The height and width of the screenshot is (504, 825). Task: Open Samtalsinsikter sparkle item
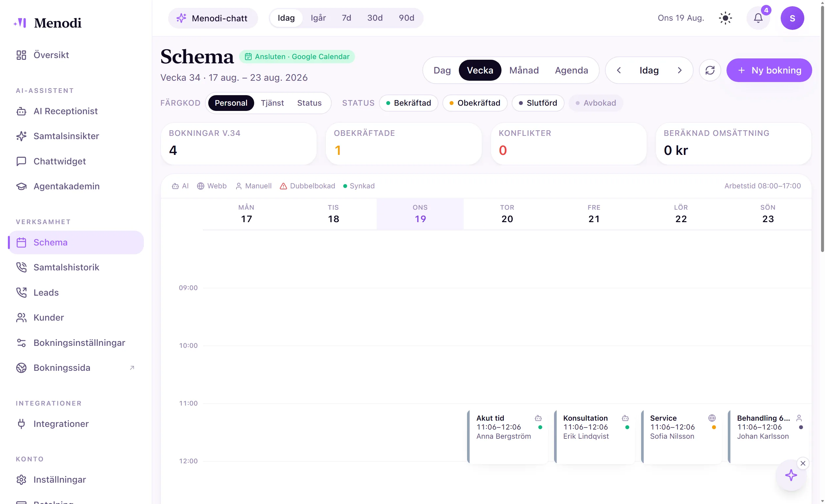pyautogui.click(x=76, y=136)
